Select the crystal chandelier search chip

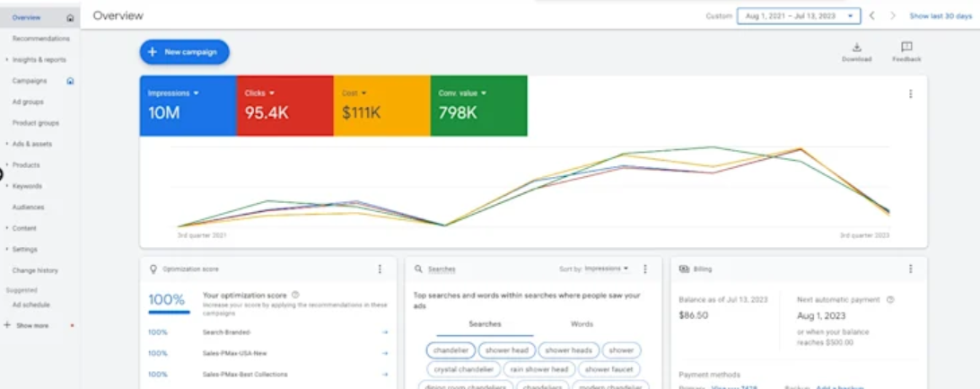464,369
